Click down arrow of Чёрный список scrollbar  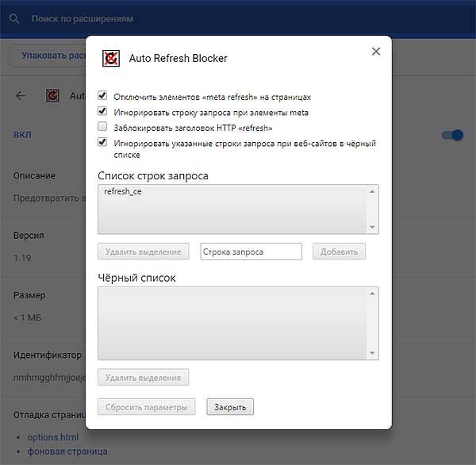pyautogui.click(x=372, y=353)
